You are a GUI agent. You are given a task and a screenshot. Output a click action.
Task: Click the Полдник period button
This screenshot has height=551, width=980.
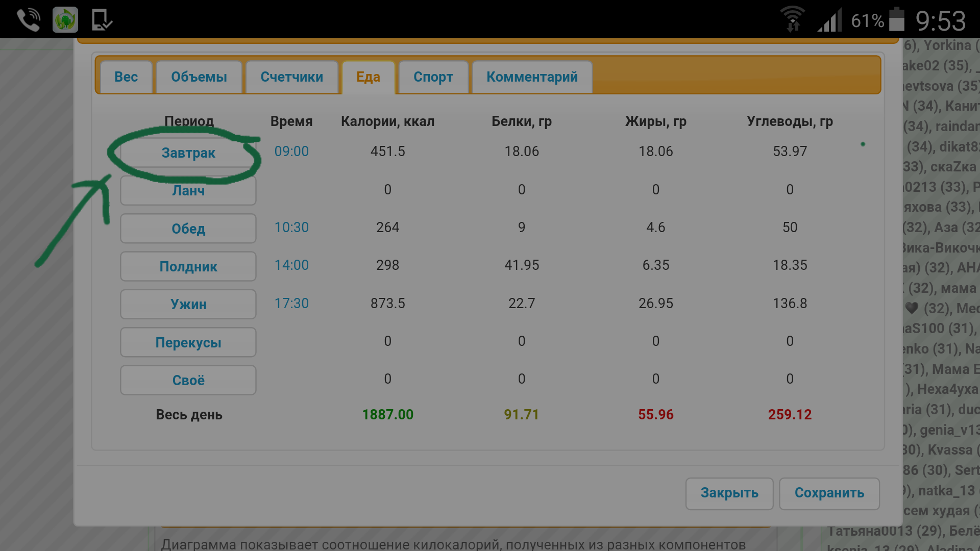pos(188,266)
